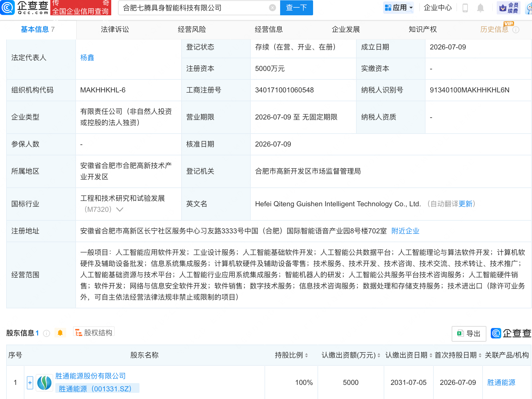Click the stock tag 胜通能源 (001331.SZ)
This screenshot has height=399, width=532.
pos(97,389)
